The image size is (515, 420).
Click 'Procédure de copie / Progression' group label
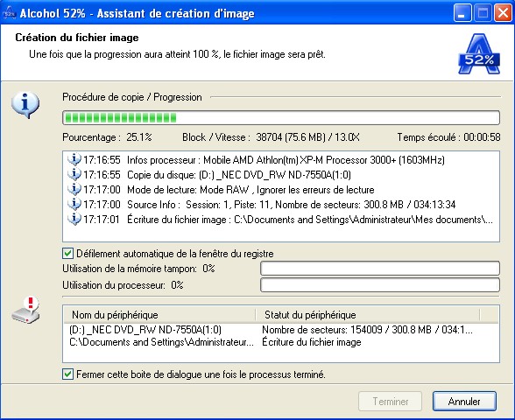pos(132,97)
